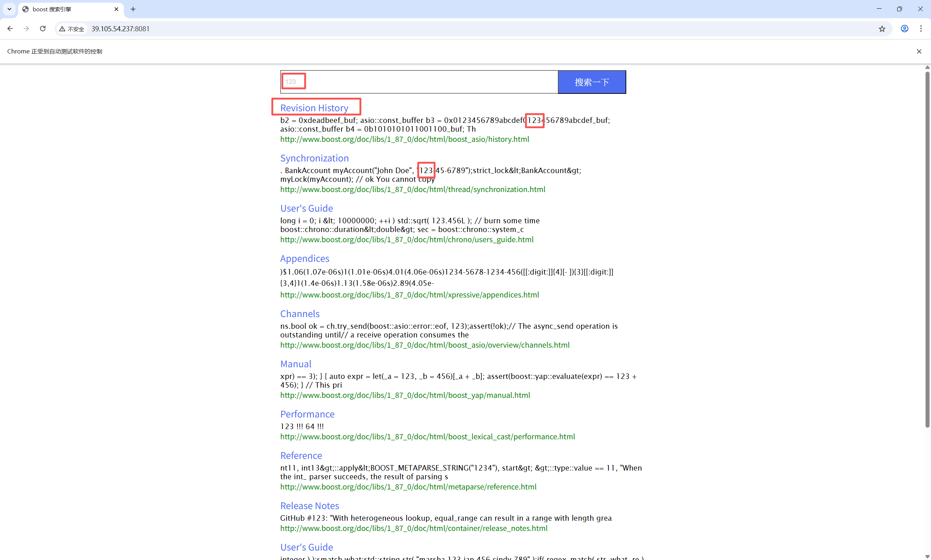The width and height of the screenshot is (931, 560).
Task: Dismiss the automation control infobar
Action: click(919, 51)
